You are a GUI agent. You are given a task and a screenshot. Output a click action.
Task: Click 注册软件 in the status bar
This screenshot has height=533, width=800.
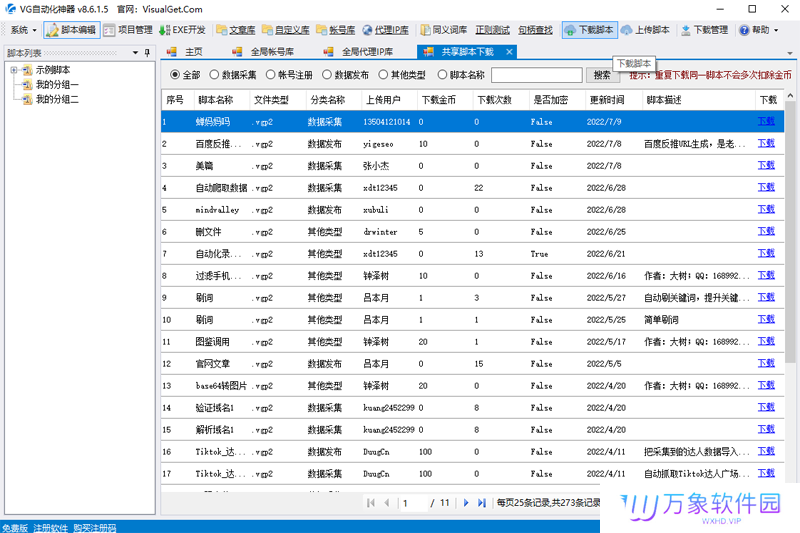[x=51, y=528]
